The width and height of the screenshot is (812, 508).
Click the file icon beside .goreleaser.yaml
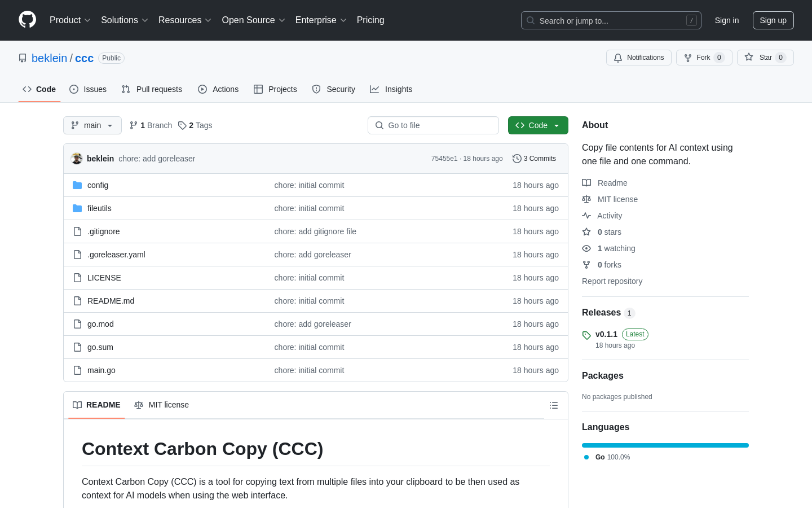[x=77, y=255]
